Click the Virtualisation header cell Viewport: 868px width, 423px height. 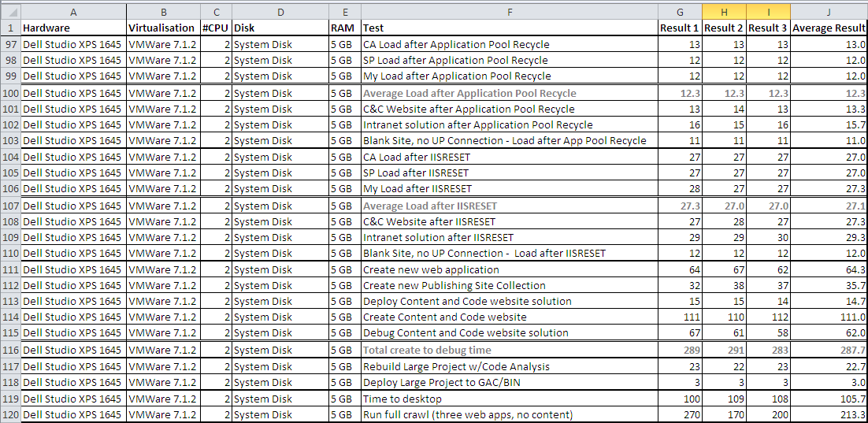click(x=162, y=28)
